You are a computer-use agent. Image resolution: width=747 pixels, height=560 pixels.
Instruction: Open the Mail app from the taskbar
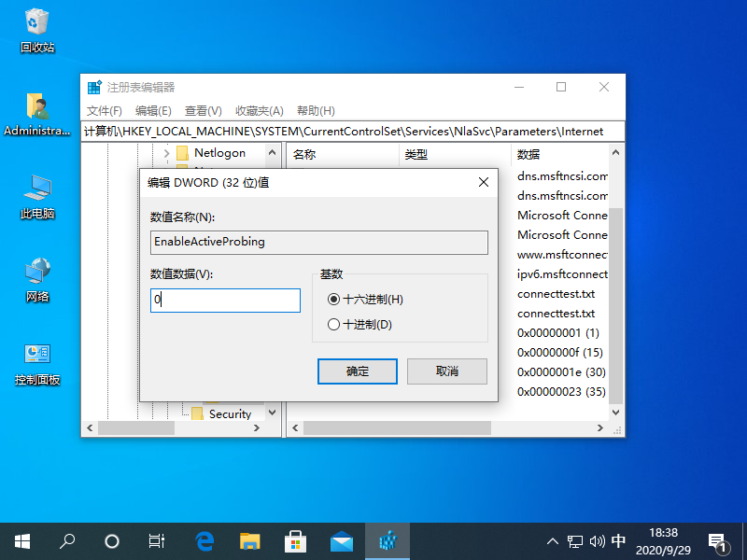pyautogui.click(x=342, y=540)
